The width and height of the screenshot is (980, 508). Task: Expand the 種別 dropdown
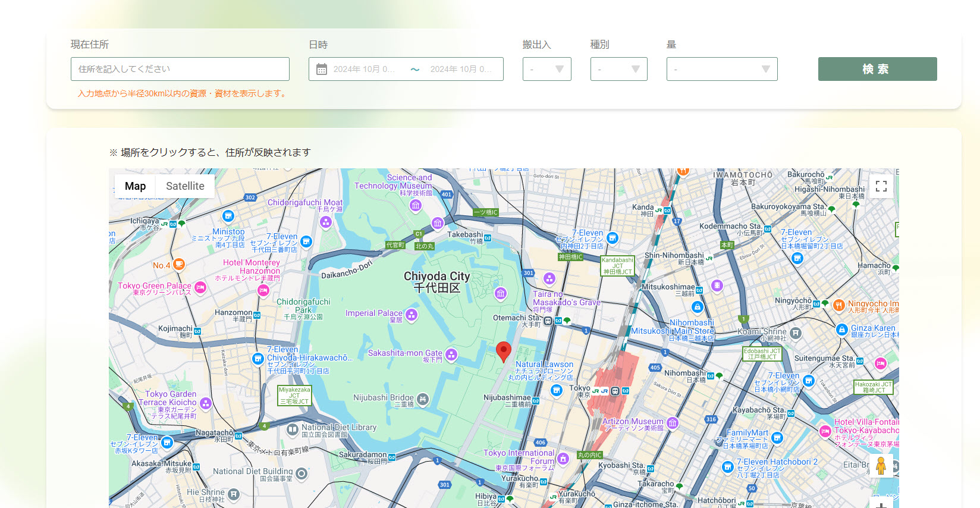click(x=618, y=69)
